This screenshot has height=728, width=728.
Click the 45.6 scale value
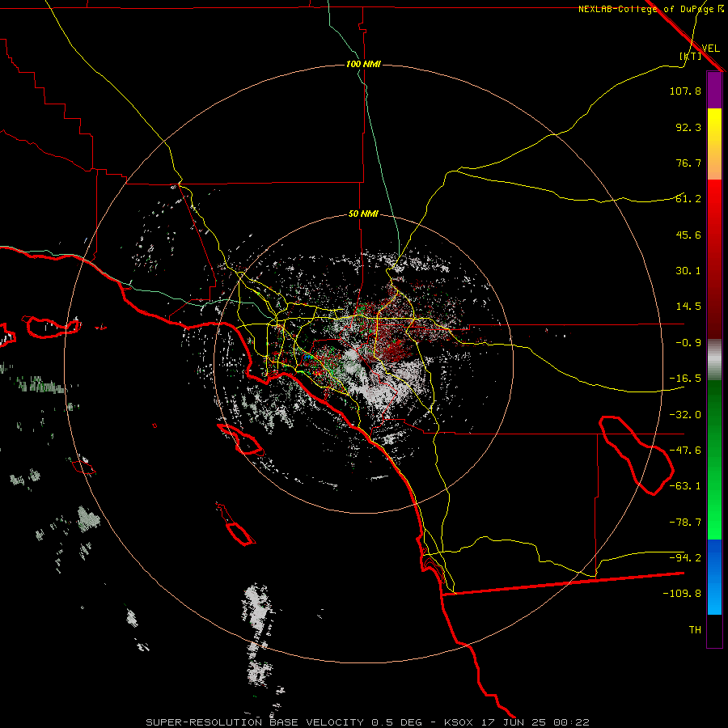(688, 235)
